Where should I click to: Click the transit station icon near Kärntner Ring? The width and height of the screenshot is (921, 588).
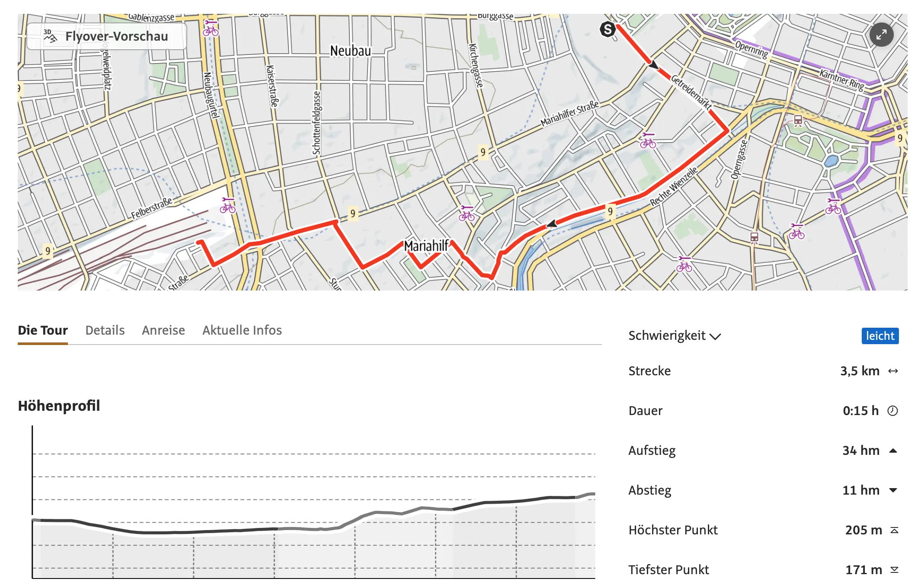(x=798, y=120)
